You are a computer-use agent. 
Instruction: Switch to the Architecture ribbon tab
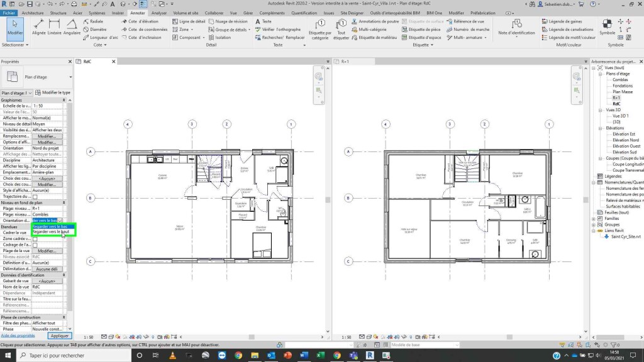pyautogui.click(x=33, y=13)
